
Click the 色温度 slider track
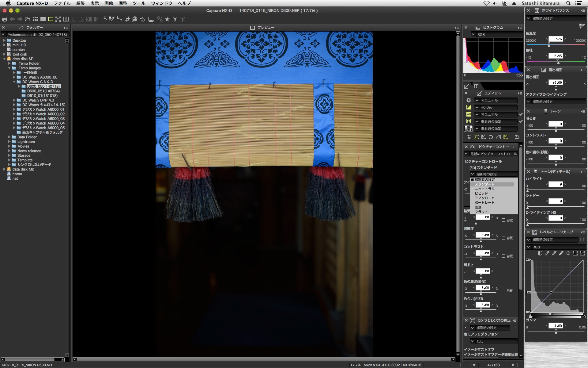[x=567, y=45]
